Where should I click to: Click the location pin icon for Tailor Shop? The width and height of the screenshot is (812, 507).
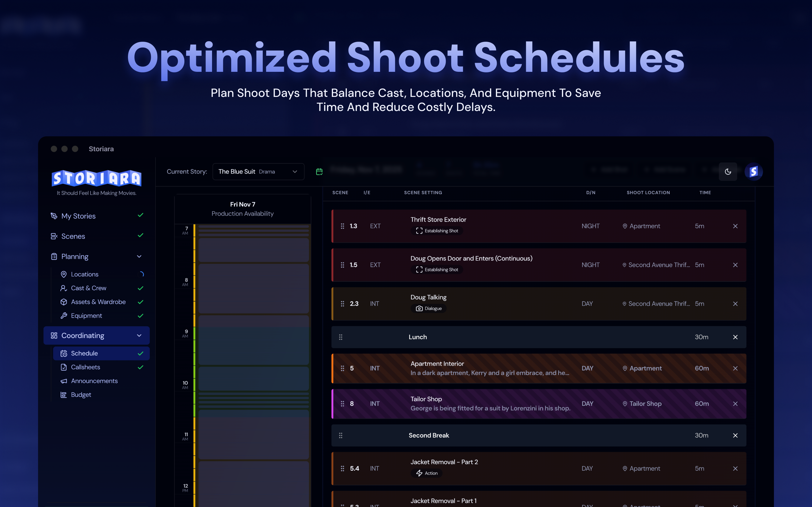tap(625, 404)
